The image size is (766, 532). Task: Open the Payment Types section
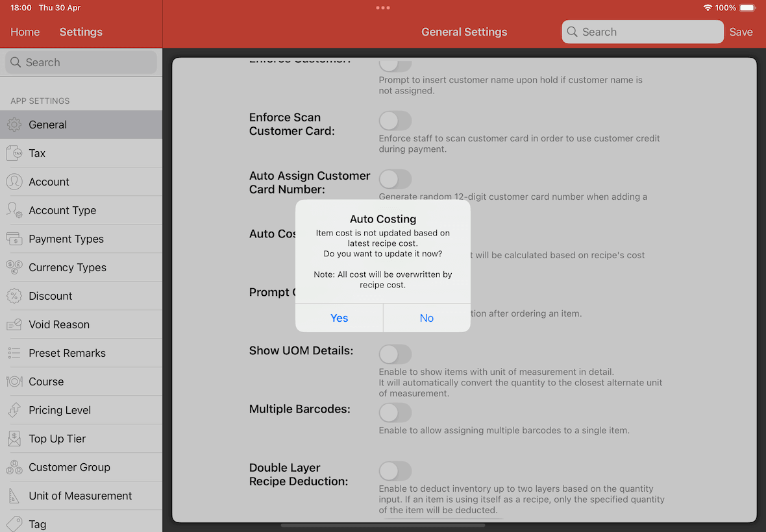click(x=81, y=239)
